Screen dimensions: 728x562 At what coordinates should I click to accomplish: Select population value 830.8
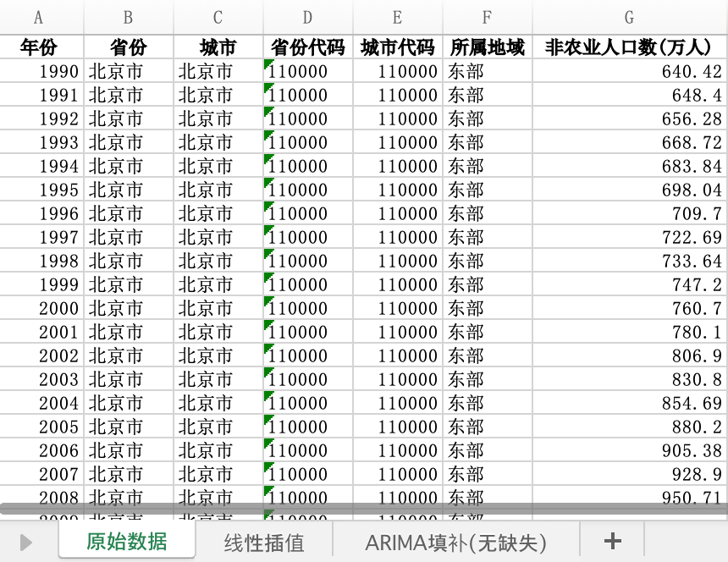click(x=630, y=378)
